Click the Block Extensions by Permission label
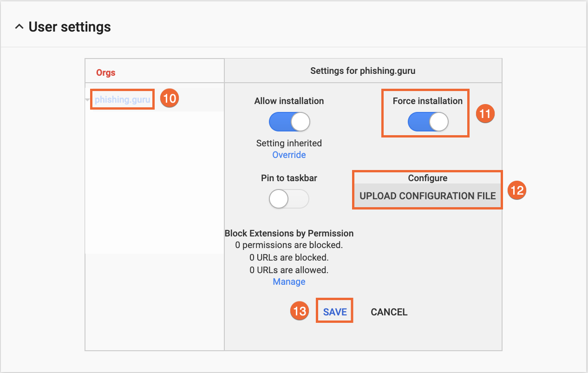 [289, 233]
